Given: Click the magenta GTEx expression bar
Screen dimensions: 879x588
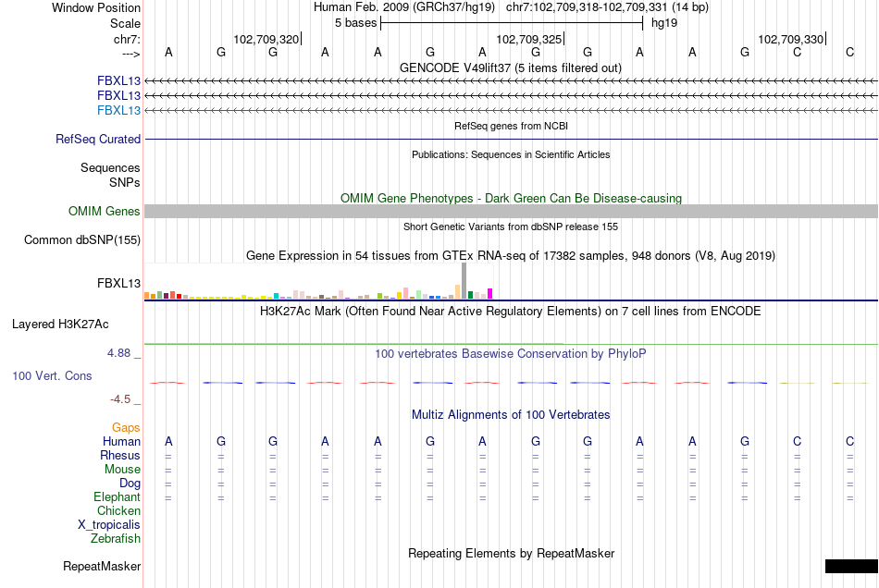Looking at the screenshot, I should pyautogui.click(x=490, y=293).
